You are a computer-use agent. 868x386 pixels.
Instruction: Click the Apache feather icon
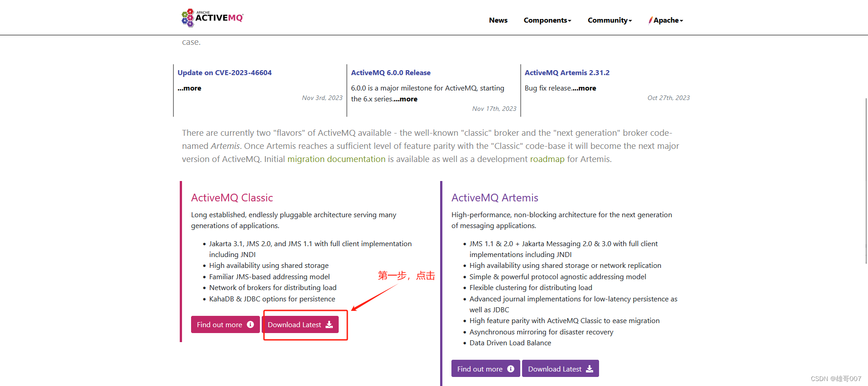click(651, 20)
